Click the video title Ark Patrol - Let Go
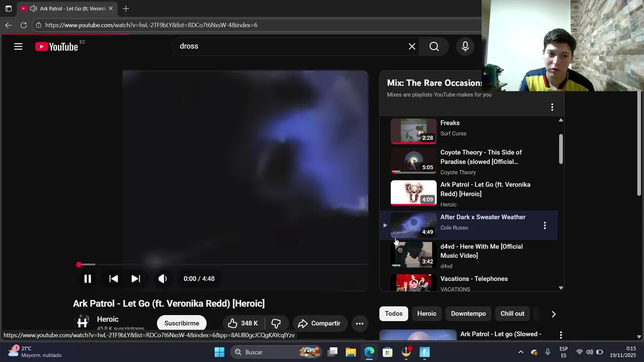Viewport: 644px width, 362px height. click(169, 304)
